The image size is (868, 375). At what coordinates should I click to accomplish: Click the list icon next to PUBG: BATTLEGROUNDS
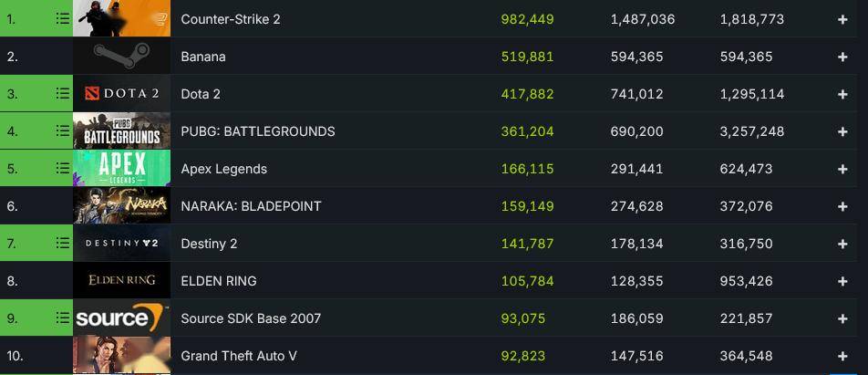(62, 130)
